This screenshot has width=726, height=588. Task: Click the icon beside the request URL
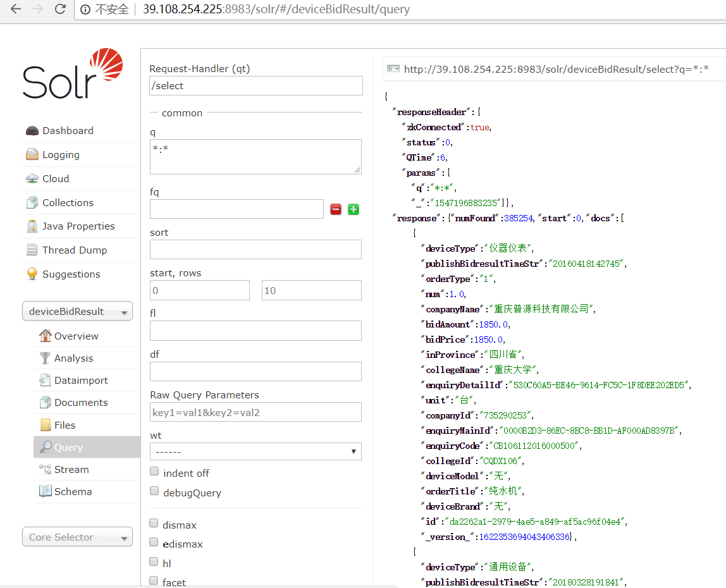pos(393,69)
